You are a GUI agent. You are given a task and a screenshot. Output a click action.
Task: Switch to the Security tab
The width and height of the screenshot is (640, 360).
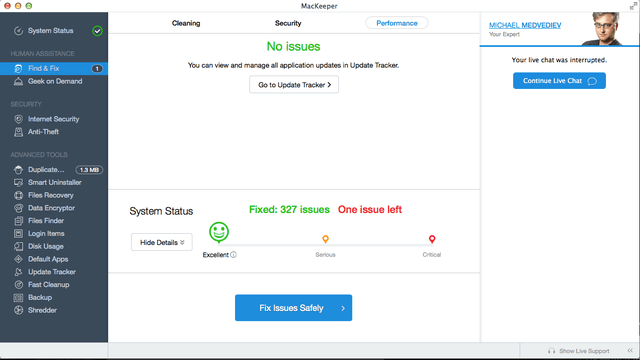(288, 23)
